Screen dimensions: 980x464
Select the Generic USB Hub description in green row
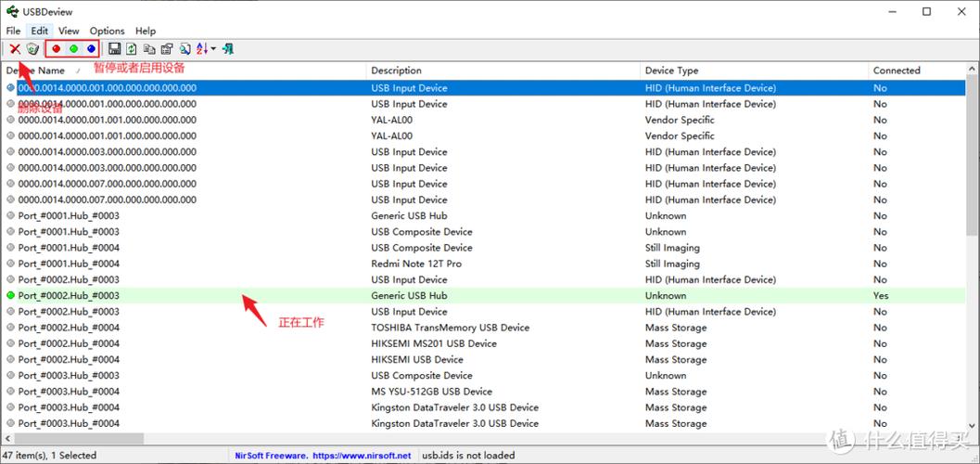409,295
